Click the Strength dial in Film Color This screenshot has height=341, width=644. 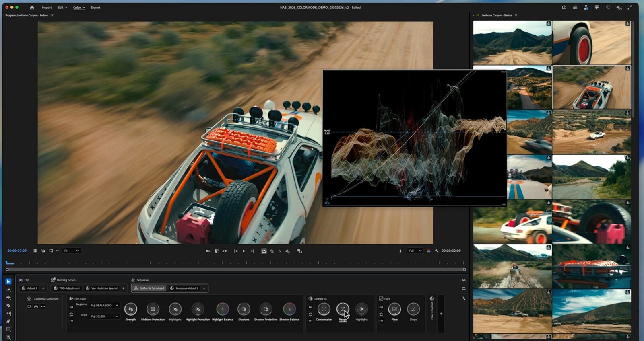[130, 309]
